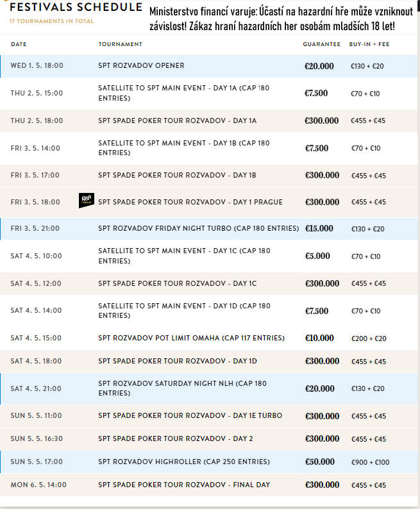Click the Buy-in + Fee column header

(369, 44)
